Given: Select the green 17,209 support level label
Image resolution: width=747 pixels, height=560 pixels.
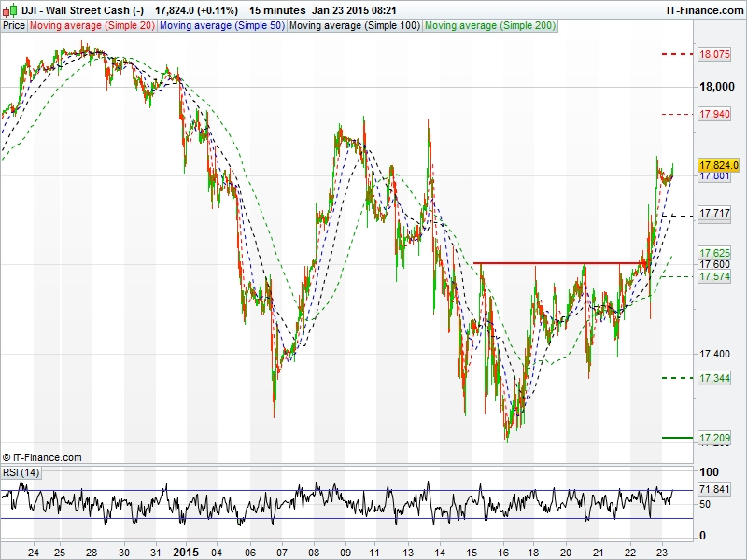Looking at the screenshot, I should point(714,437).
